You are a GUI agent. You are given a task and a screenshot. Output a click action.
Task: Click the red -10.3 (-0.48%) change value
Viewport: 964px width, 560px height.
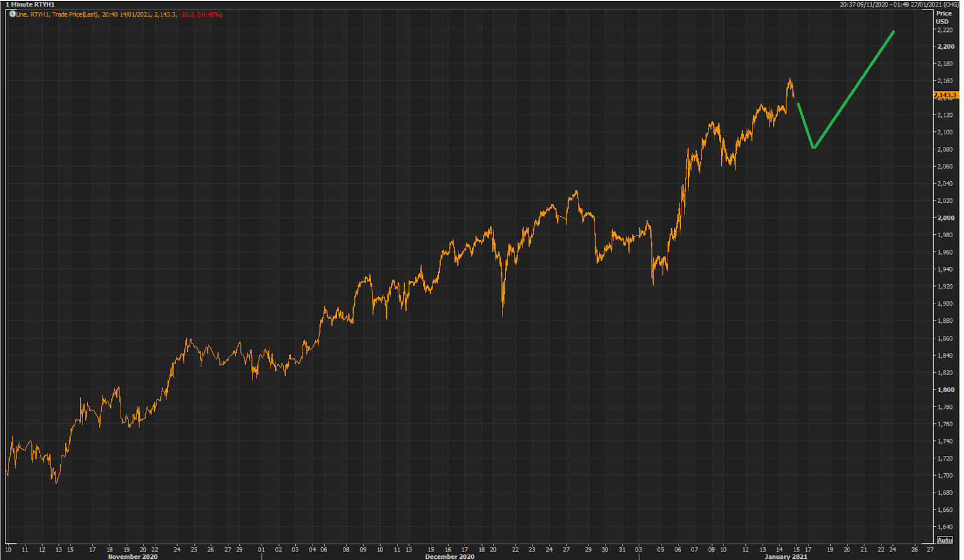(201, 14)
